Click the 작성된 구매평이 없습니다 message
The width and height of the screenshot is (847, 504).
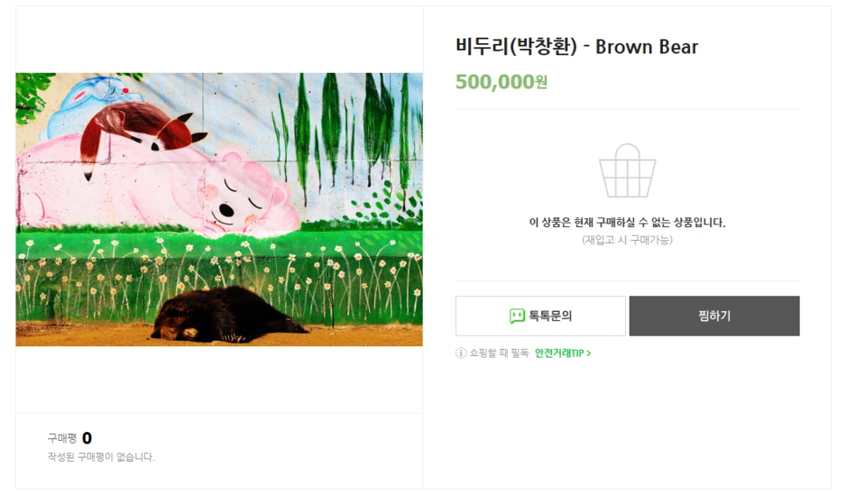click(x=101, y=457)
